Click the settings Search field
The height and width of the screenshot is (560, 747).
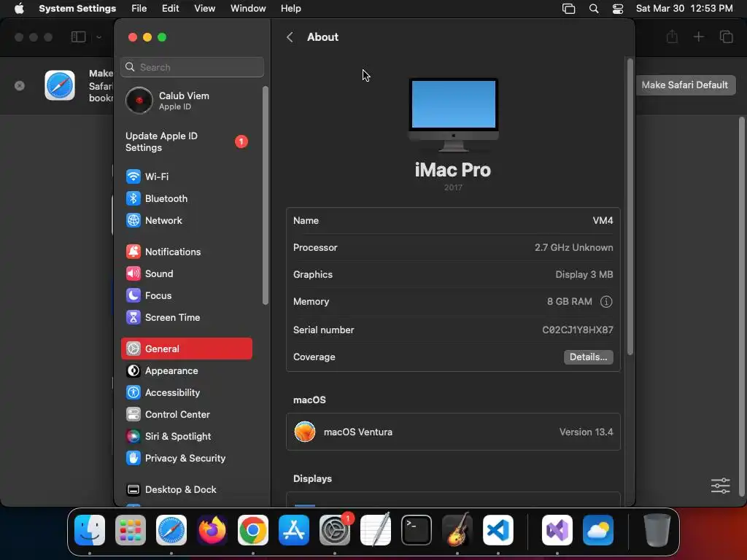(193, 67)
